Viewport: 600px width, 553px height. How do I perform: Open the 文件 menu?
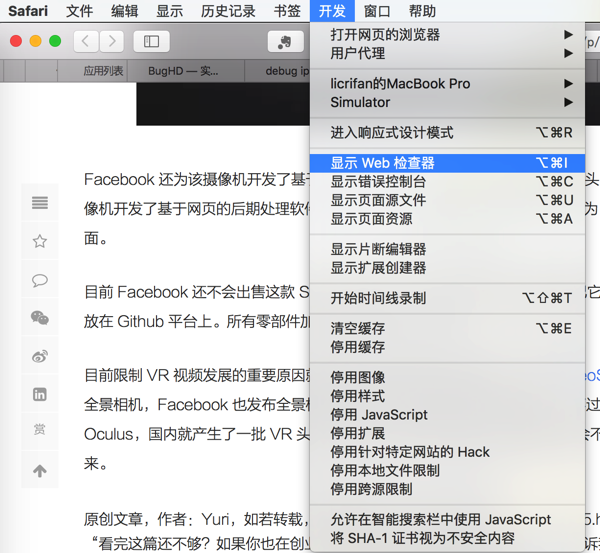(80, 11)
